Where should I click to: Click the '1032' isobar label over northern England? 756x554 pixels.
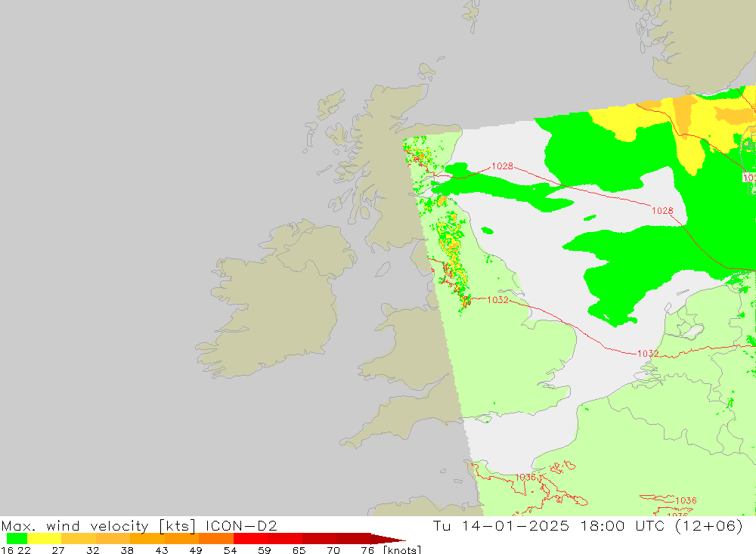pos(497,300)
